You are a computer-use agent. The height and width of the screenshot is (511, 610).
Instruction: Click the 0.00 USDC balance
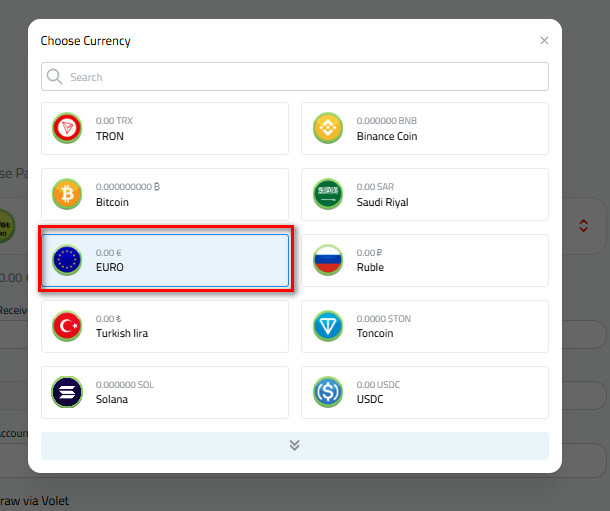378,385
